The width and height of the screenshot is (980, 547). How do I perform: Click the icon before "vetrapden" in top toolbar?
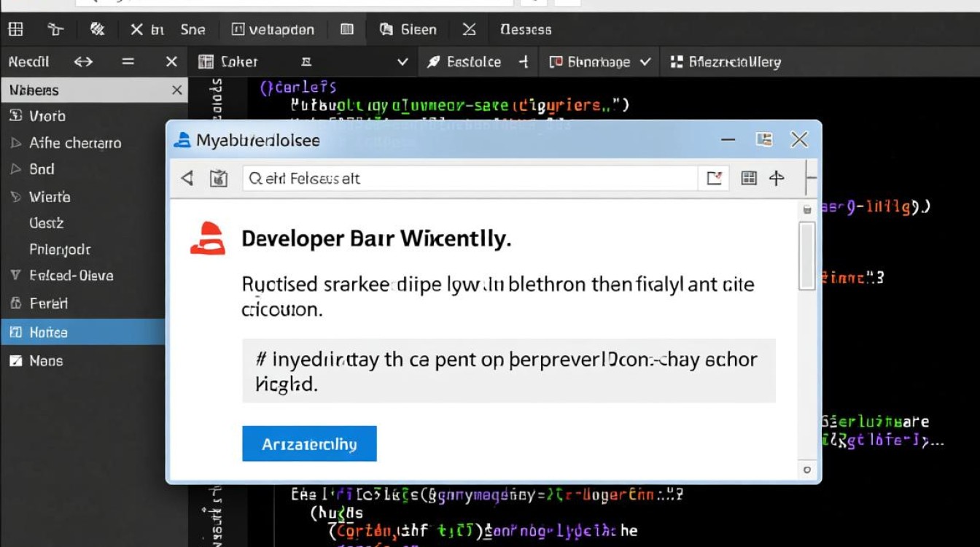click(238, 29)
